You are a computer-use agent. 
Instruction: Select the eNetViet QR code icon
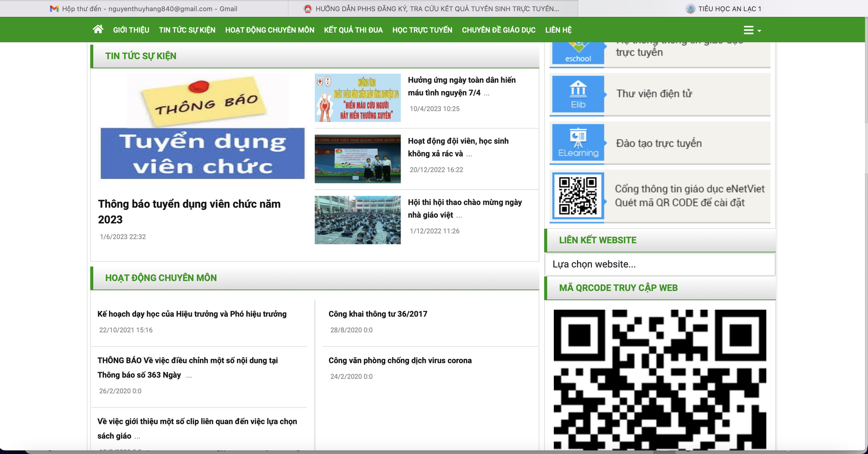[x=578, y=196]
